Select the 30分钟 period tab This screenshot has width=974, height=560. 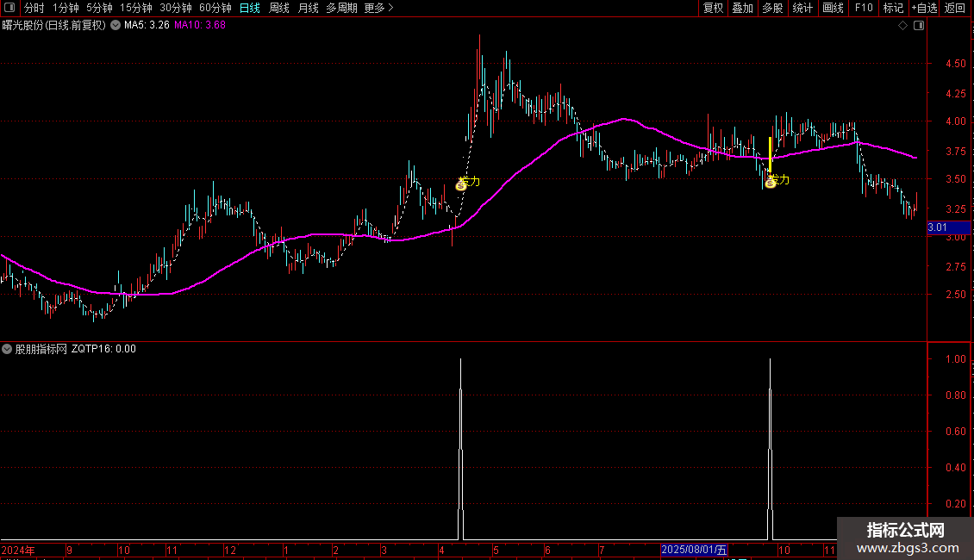click(x=176, y=8)
